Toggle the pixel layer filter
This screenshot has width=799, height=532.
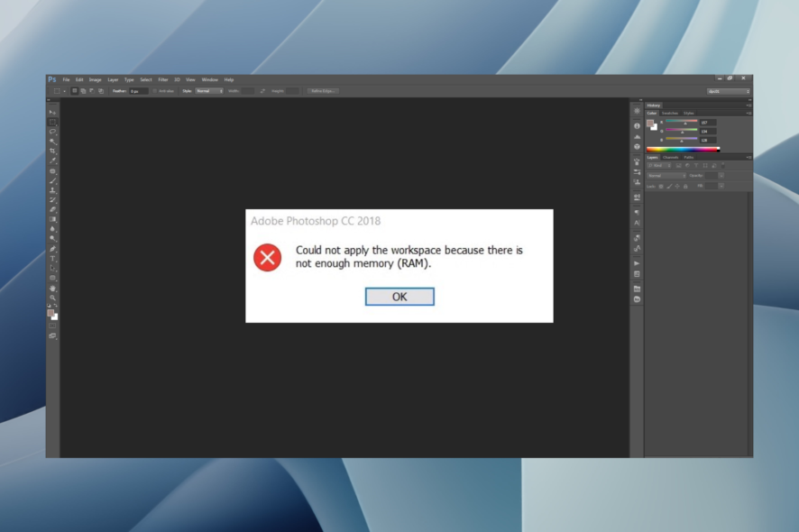[x=679, y=166]
